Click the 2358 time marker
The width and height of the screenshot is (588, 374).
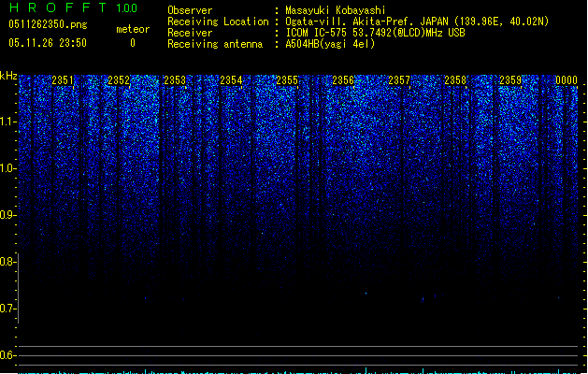click(x=455, y=80)
